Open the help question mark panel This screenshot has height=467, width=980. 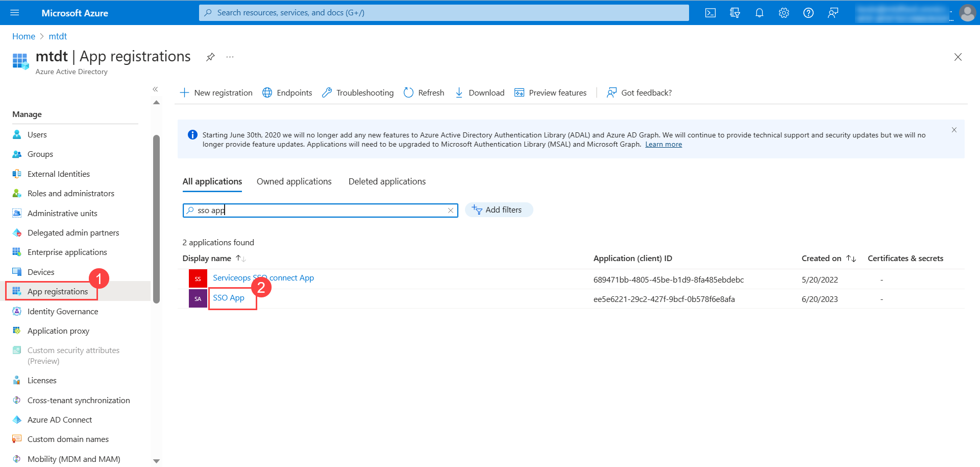coord(808,13)
